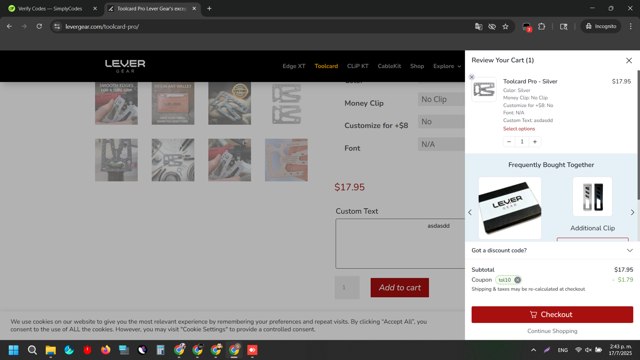Screen dimensions: 640x360
Task: Click the product page quantity field
Action: (347, 287)
